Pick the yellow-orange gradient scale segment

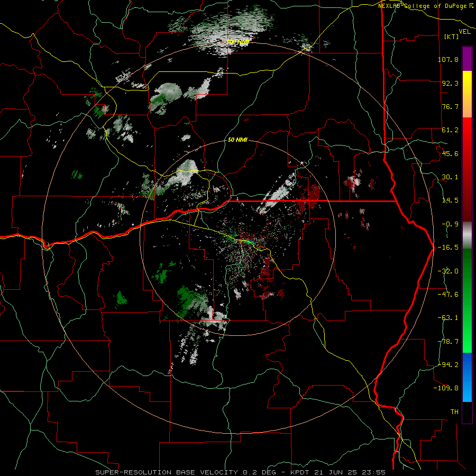(x=467, y=94)
